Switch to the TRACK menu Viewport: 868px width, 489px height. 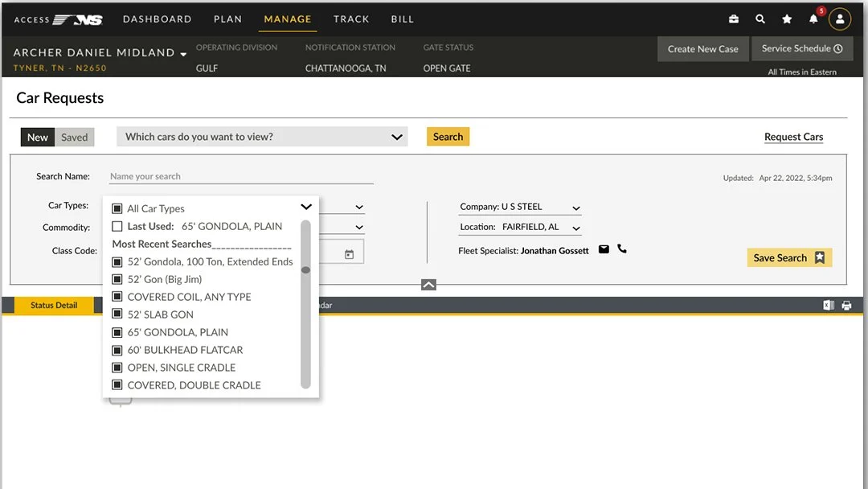pos(351,18)
